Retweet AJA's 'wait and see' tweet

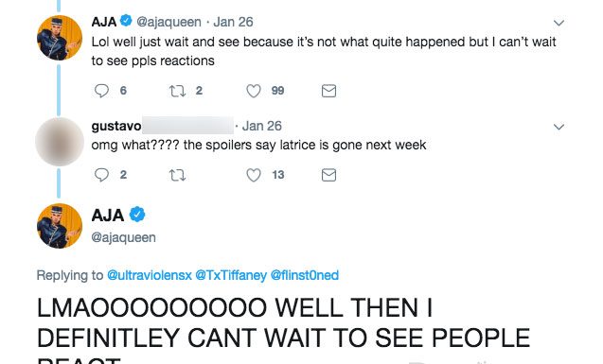coord(177,91)
